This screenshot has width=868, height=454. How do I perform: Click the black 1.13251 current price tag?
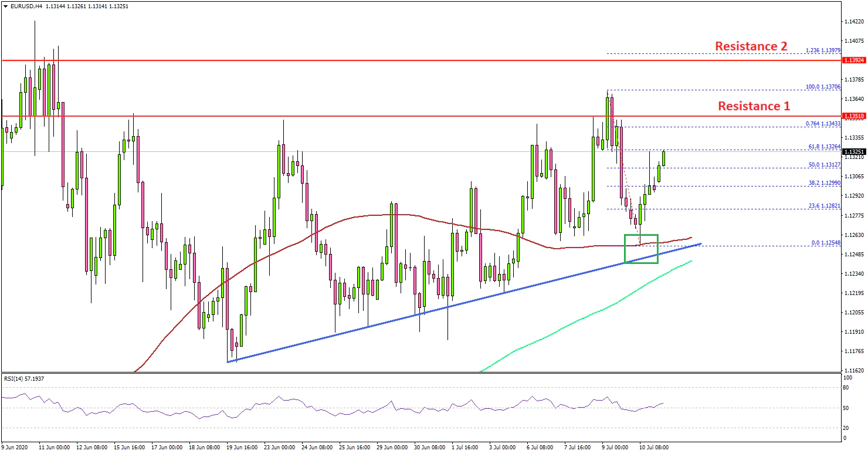(x=853, y=151)
